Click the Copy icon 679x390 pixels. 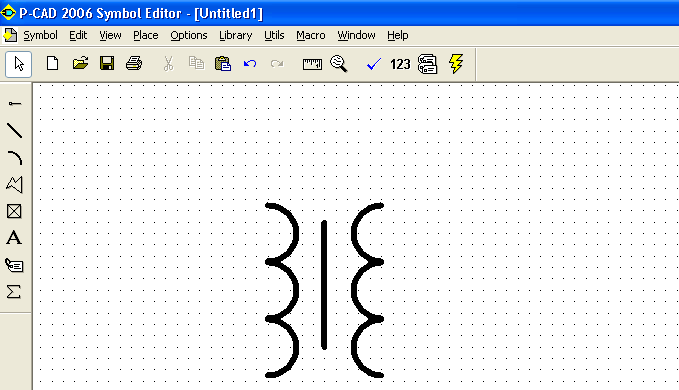pos(196,64)
